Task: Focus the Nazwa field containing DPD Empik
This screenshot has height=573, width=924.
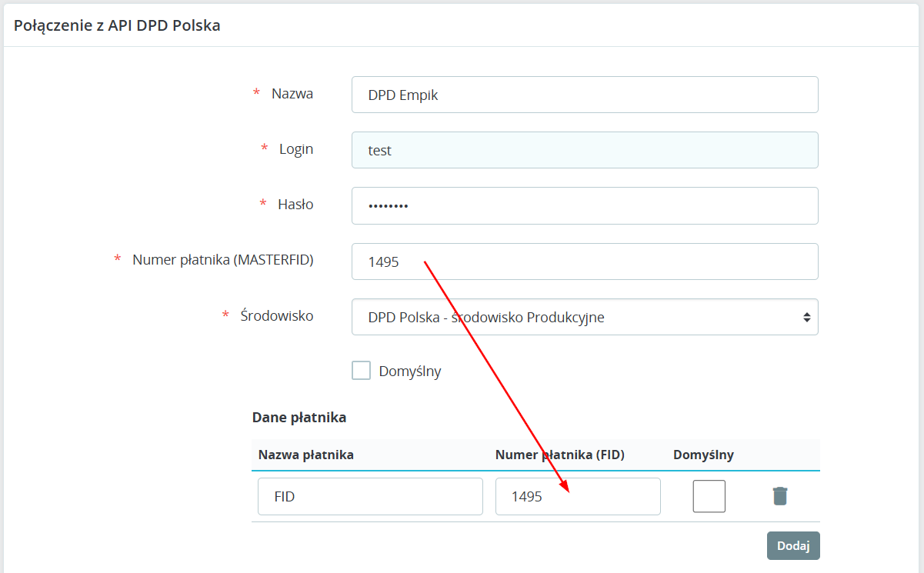Action: pyautogui.click(x=584, y=95)
